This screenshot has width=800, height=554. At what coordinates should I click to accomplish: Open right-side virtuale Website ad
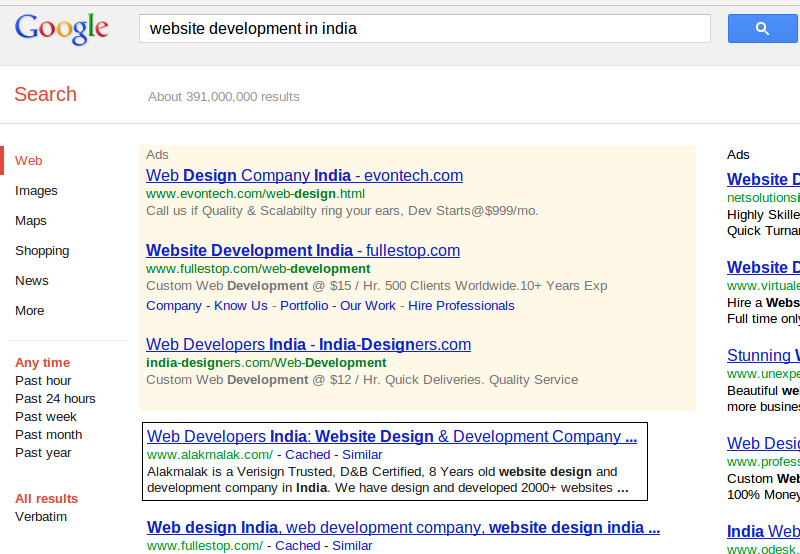[x=763, y=267]
